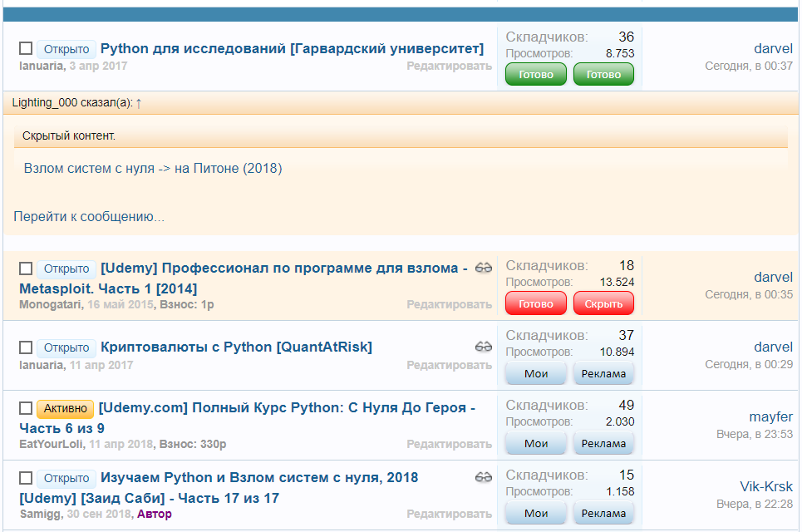Click the arrow after 'Lighting_000 сказал(а)'
The image size is (802, 532).
139,103
